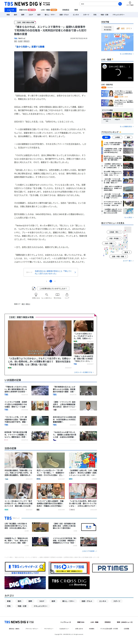
Task: Expand 北海道・東北 area news
Action: [x=114, y=232]
